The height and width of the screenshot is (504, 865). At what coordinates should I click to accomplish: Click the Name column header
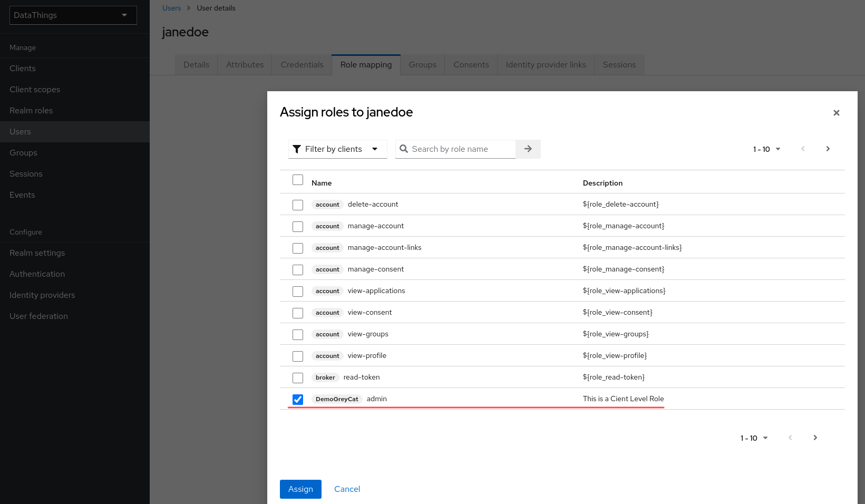(x=322, y=183)
